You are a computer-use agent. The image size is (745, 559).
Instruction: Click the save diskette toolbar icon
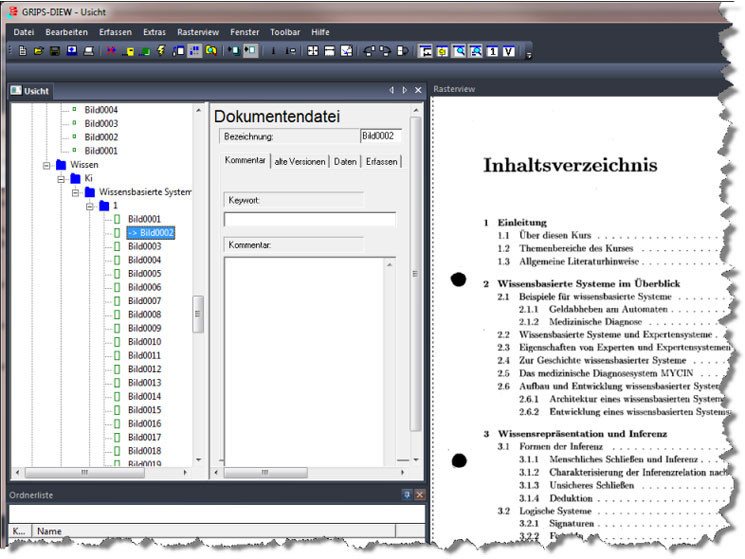tap(55, 50)
